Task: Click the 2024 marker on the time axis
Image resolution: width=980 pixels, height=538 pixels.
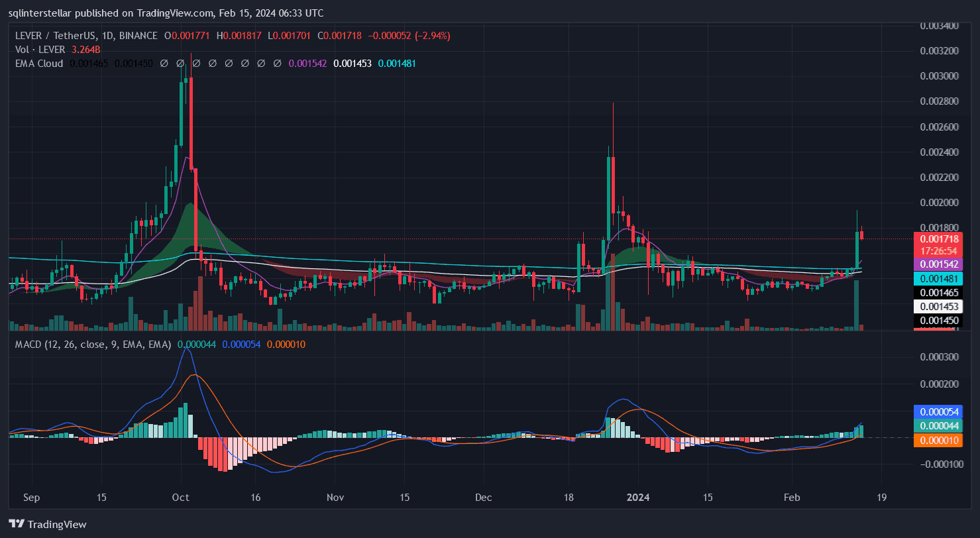Action: tap(639, 498)
